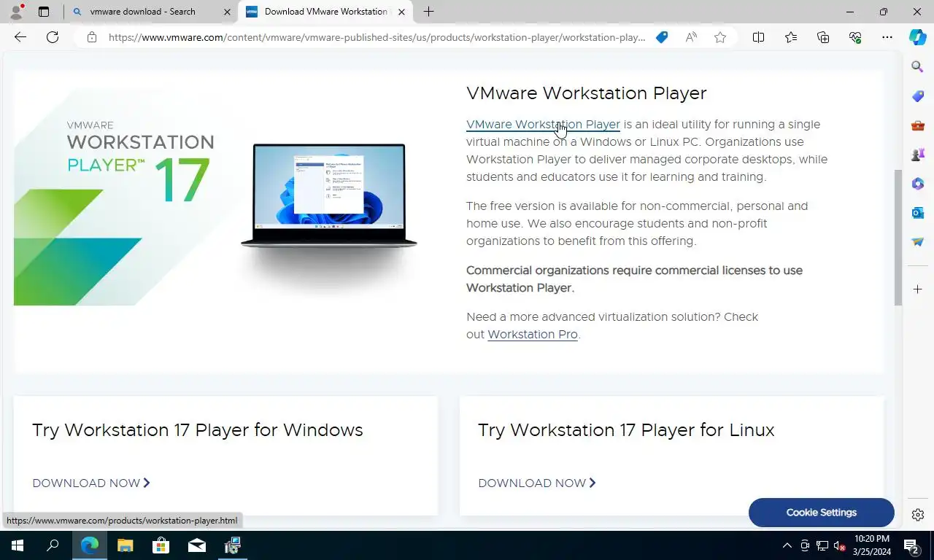The height and width of the screenshot is (560, 934).
Task: Open Cookie Settings
Action: coord(822,513)
